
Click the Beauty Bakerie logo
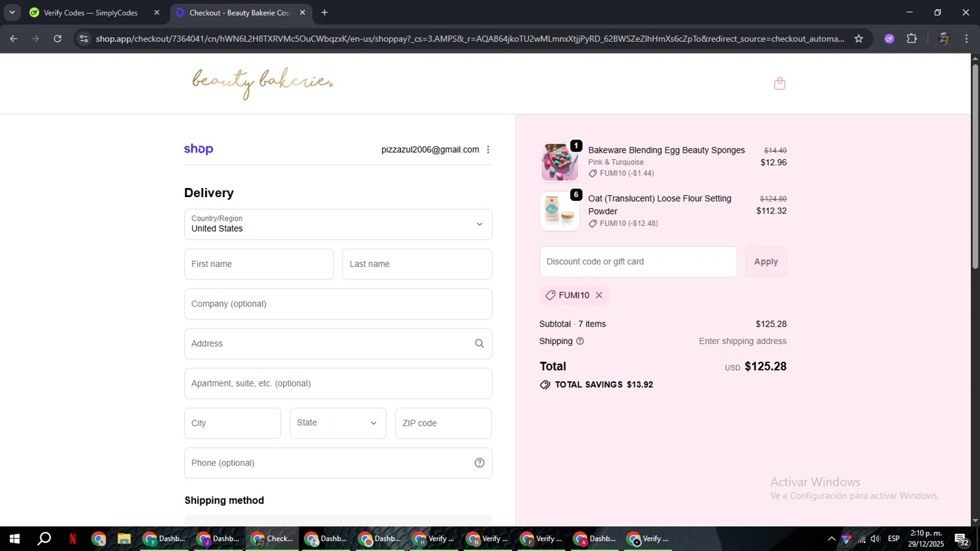click(262, 83)
